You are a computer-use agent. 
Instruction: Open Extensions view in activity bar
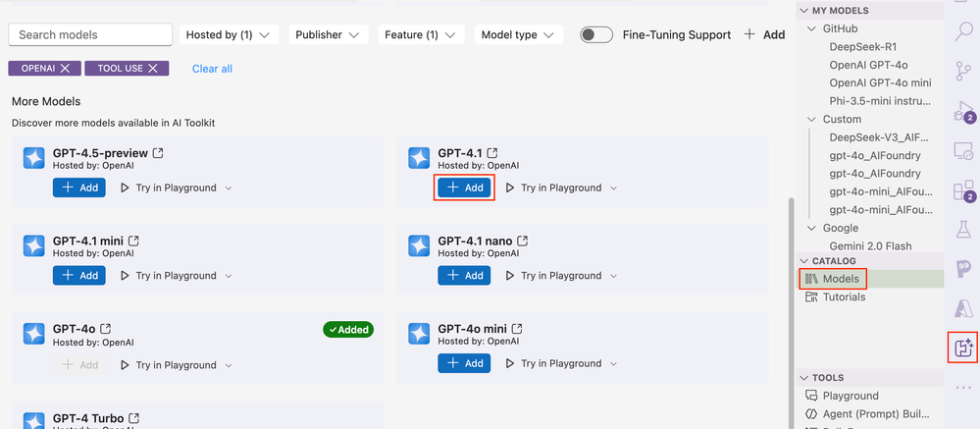pos(963,190)
